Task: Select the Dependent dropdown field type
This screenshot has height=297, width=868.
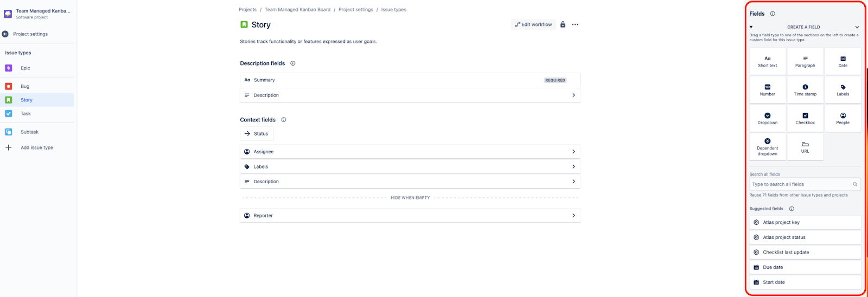Action: 768,147
